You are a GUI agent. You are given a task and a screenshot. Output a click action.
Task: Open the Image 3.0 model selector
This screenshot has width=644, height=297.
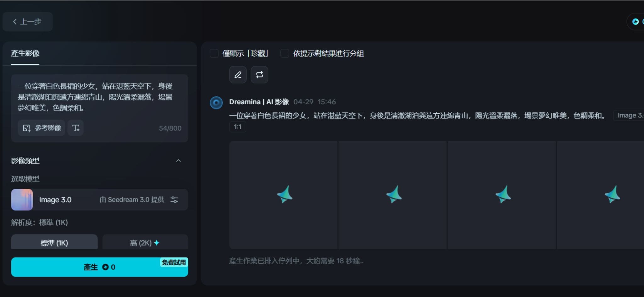100,200
